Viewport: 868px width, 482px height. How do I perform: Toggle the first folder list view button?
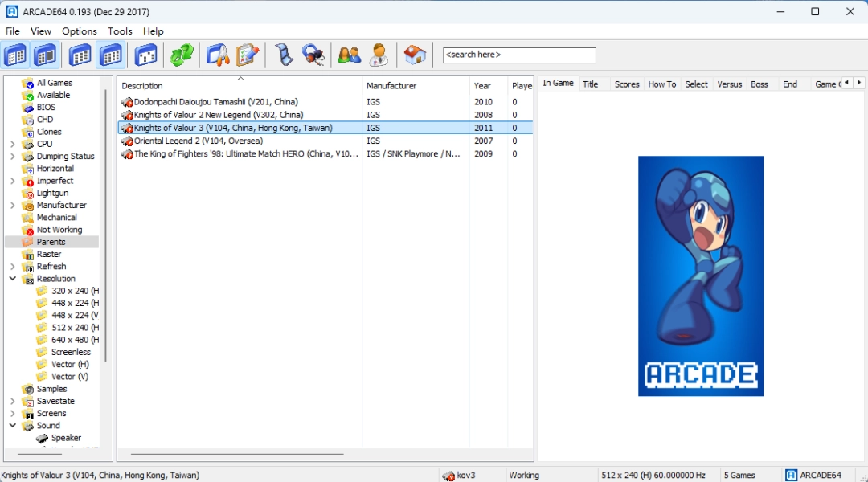pyautogui.click(x=16, y=55)
